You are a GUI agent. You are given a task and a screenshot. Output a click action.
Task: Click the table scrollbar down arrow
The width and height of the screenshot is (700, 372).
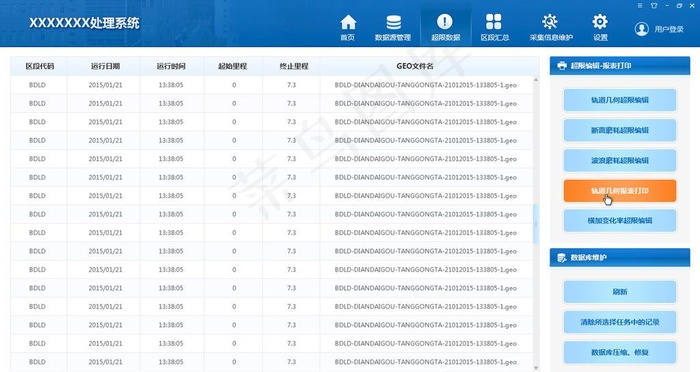click(536, 368)
